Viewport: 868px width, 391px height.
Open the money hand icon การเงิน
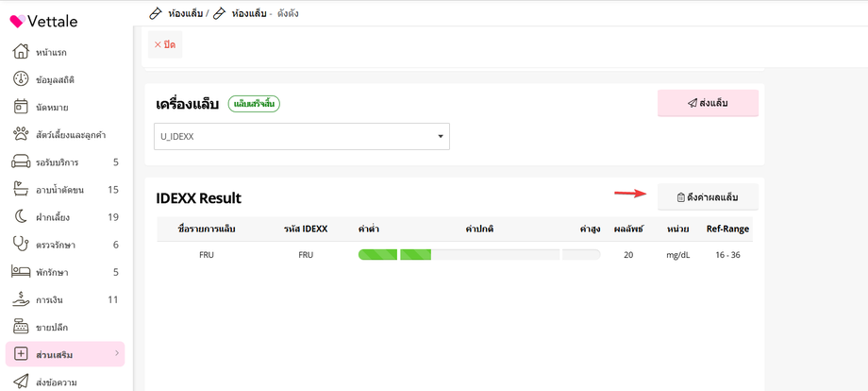click(21, 299)
